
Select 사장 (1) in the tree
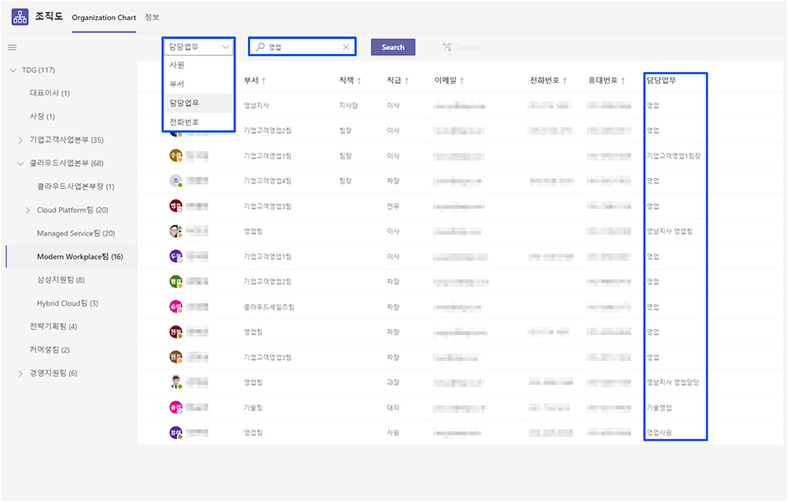[42, 117]
